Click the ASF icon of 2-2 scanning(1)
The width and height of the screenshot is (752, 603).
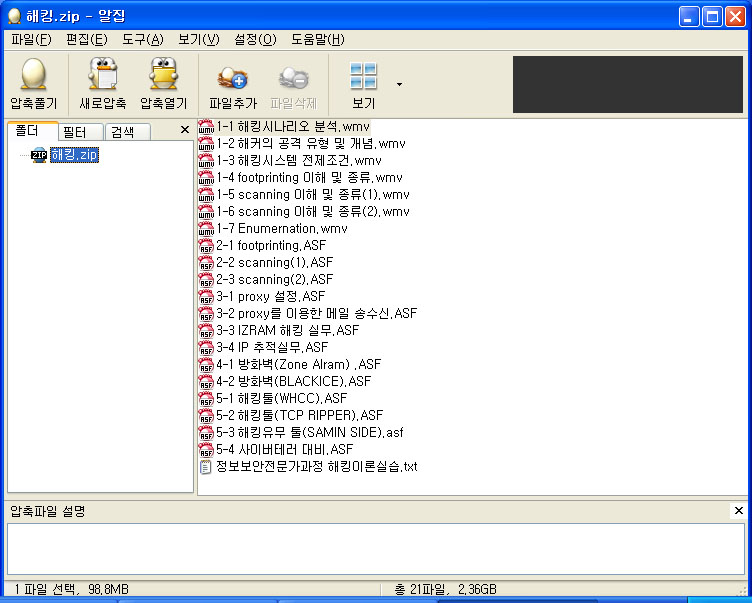click(x=206, y=262)
